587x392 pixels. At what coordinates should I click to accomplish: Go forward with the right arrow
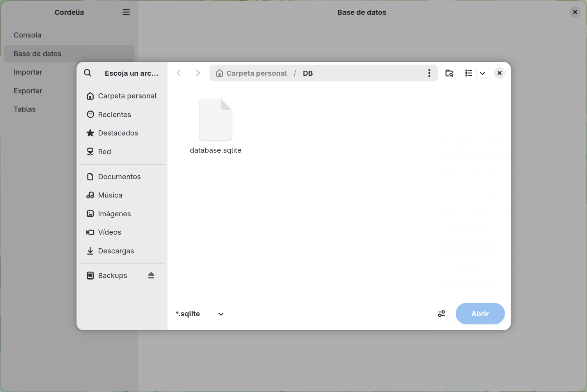[x=198, y=73]
